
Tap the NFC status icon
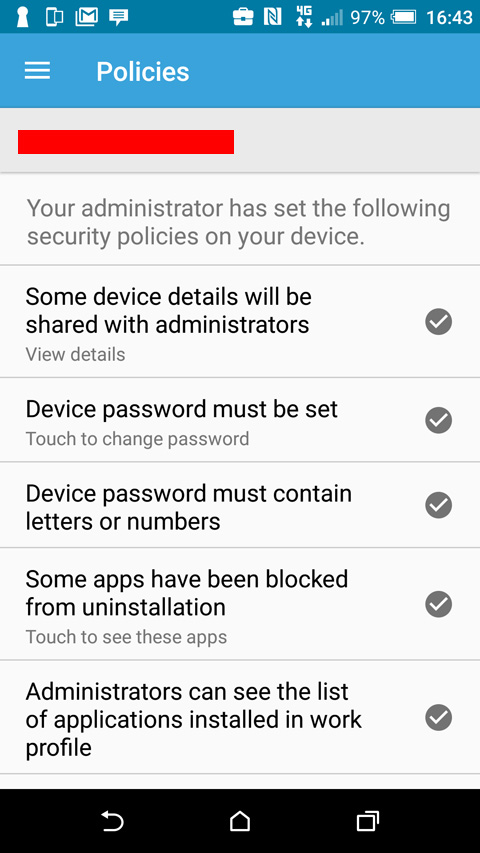tap(273, 17)
